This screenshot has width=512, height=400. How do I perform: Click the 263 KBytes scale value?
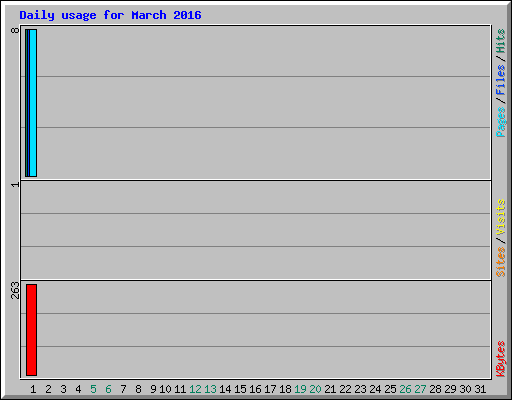tap(15, 290)
